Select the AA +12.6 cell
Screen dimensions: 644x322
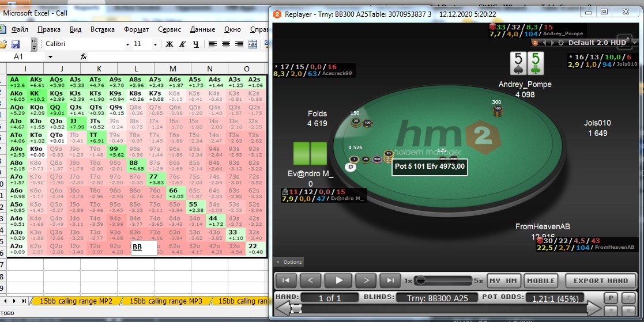(x=17, y=82)
